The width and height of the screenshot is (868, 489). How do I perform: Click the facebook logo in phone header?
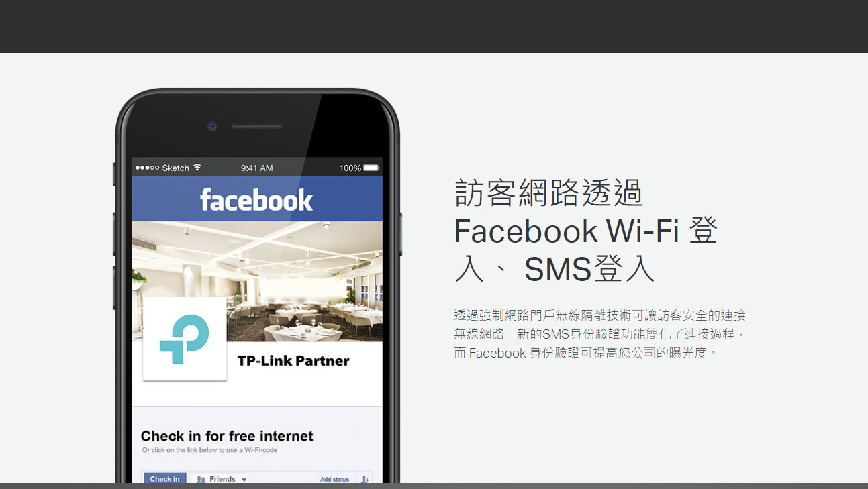[256, 199]
